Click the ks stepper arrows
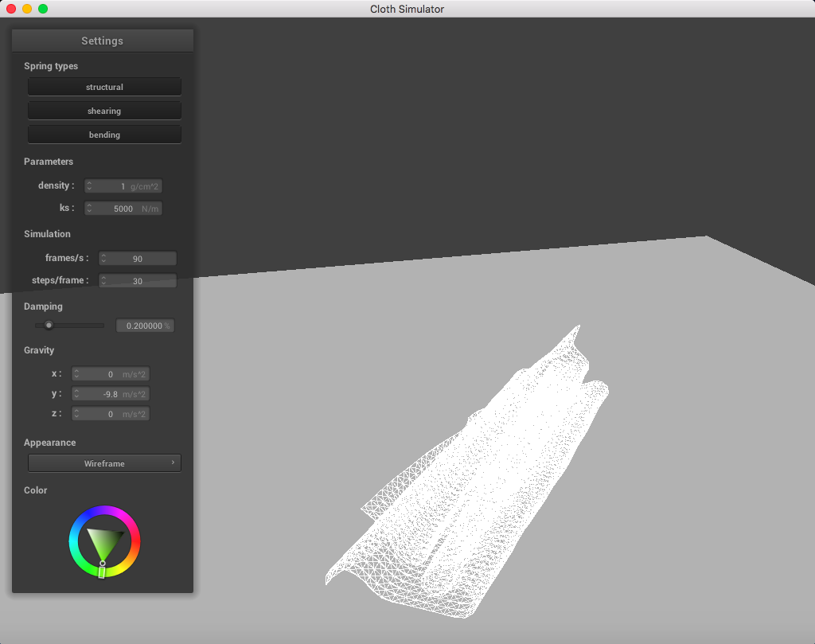The image size is (815, 644). (x=89, y=209)
